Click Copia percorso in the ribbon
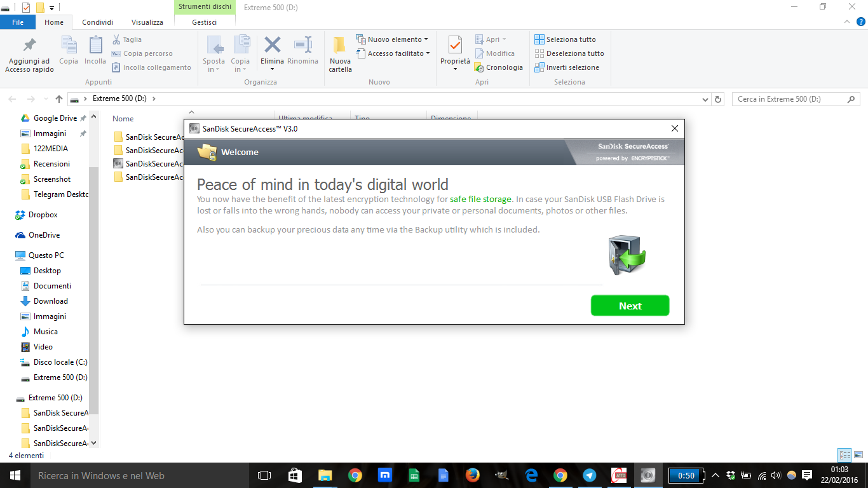The width and height of the screenshot is (868, 488). click(142, 53)
